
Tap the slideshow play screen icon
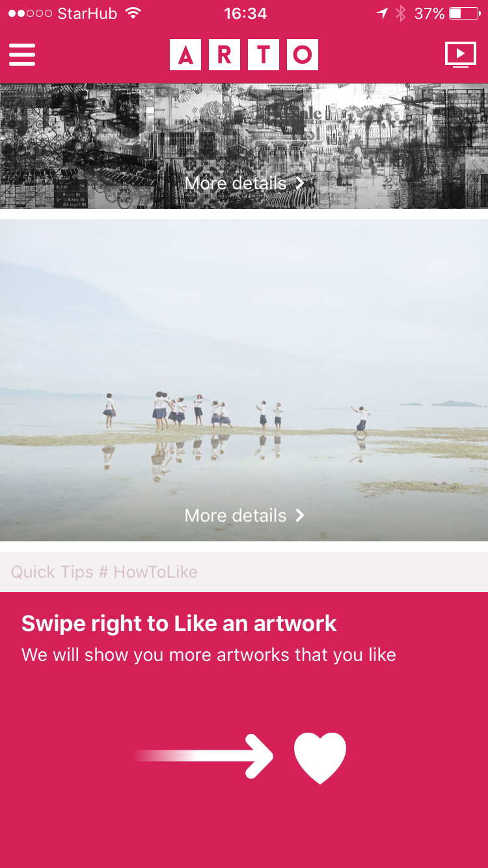pyautogui.click(x=461, y=55)
